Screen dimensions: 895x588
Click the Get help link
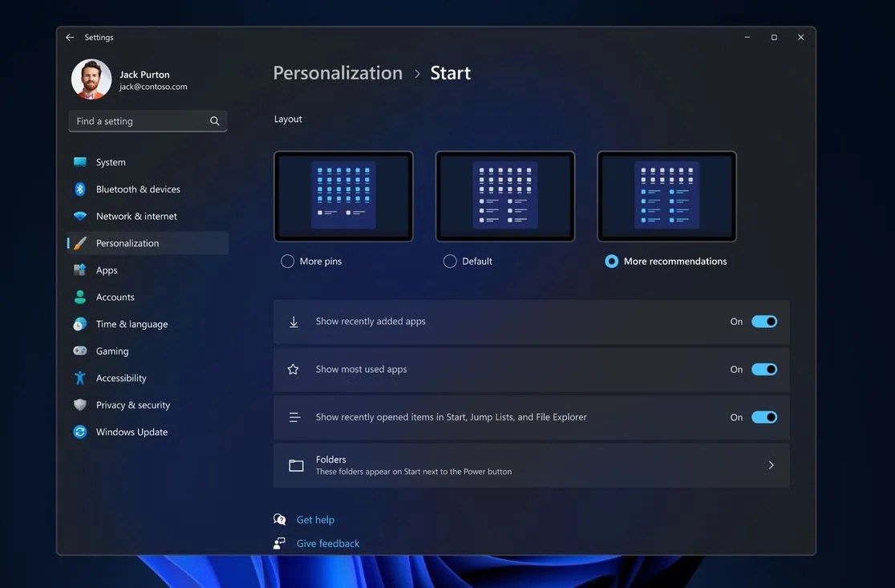316,520
